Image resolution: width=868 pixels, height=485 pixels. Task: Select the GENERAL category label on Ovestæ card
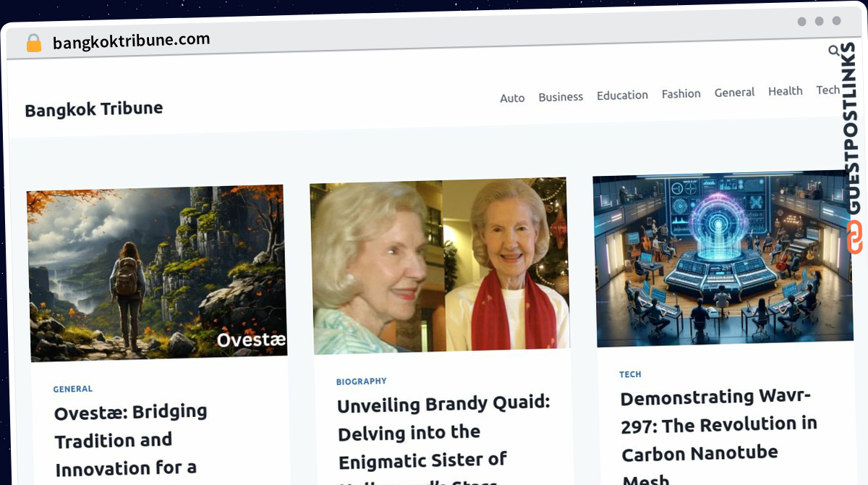coord(73,389)
